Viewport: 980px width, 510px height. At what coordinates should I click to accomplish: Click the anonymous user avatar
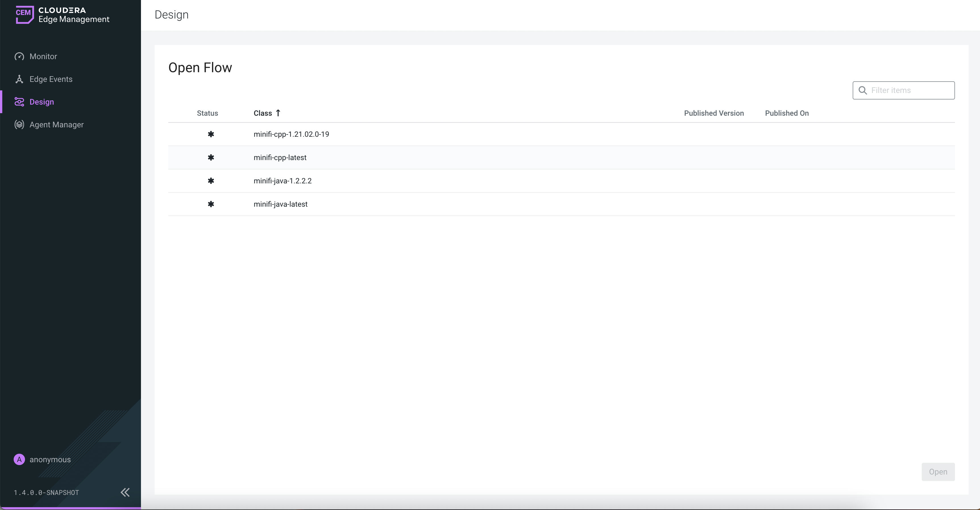(x=19, y=459)
